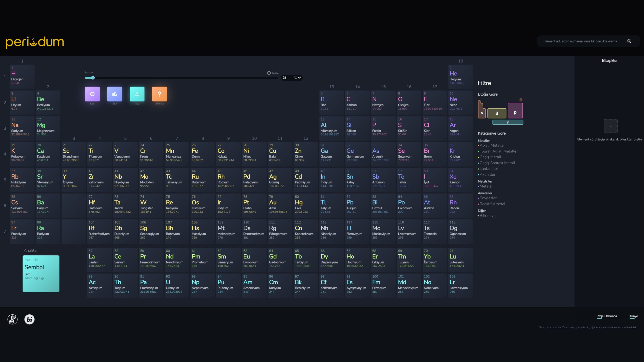Open the bi logo in footer
The image size is (644, 362).
tap(29, 319)
